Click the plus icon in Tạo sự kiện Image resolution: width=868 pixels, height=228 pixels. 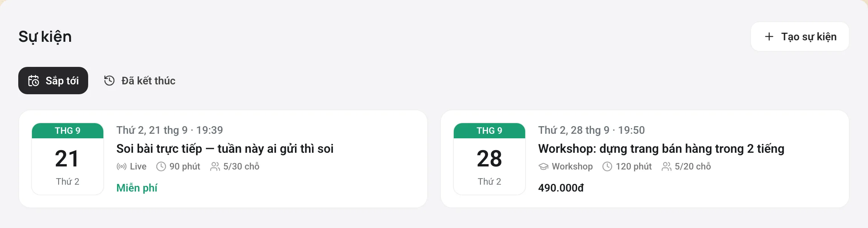(x=769, y=36)
